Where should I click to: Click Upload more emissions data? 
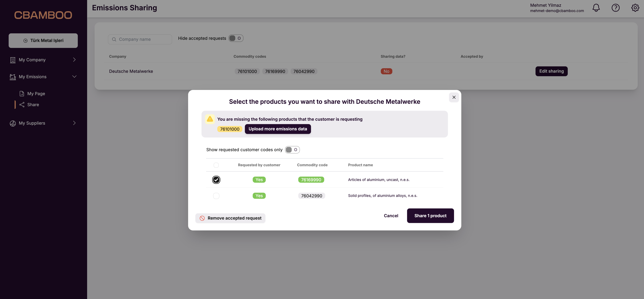(278, 129)
